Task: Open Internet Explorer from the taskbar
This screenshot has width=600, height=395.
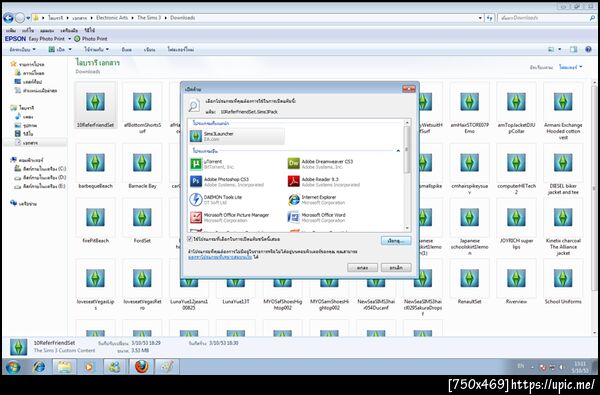Action: coord(39,367)
